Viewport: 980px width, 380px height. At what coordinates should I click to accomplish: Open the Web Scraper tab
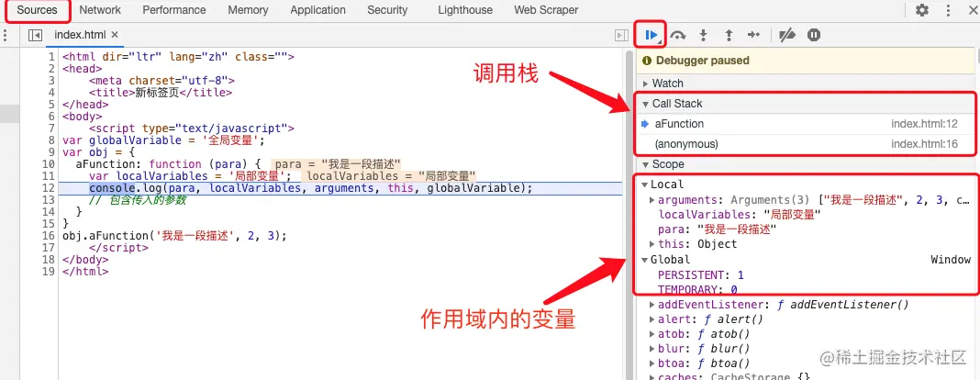coord(546,10)
